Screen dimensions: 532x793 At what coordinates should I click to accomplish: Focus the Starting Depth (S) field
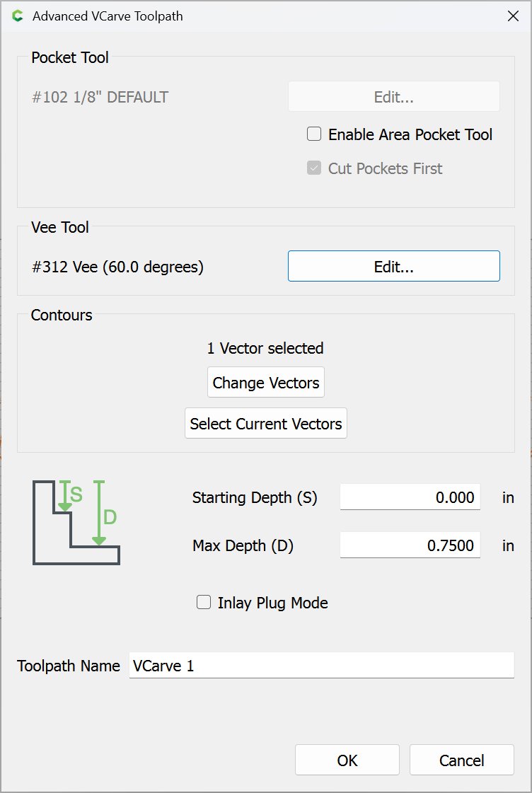point(410,497)
